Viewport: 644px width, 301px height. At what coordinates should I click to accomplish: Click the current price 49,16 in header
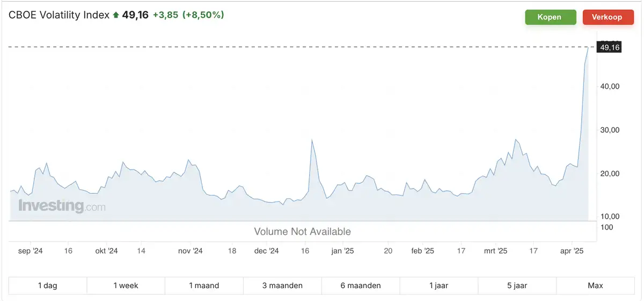(135, 15)
